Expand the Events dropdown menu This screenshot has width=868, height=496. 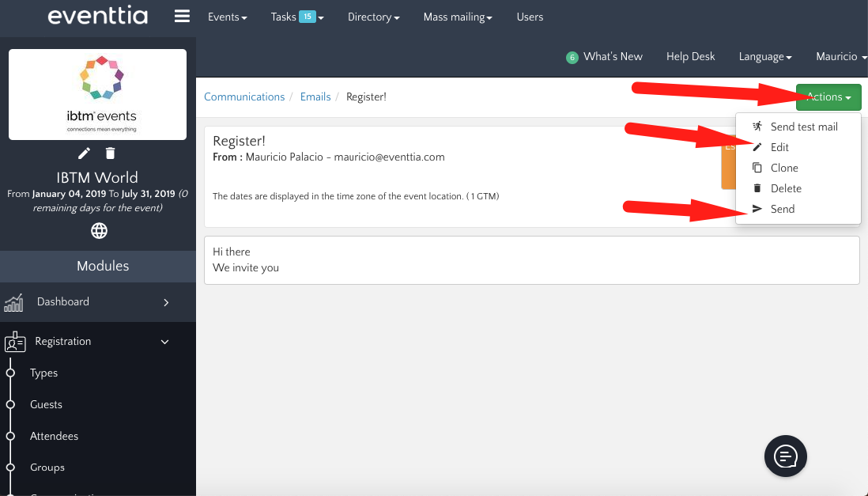[227, 17]
